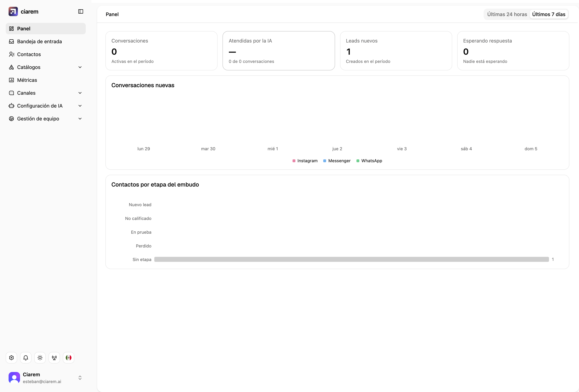Click the Bandeja de entrada inbox icon
Screen dimensions: 579x392
11,41
